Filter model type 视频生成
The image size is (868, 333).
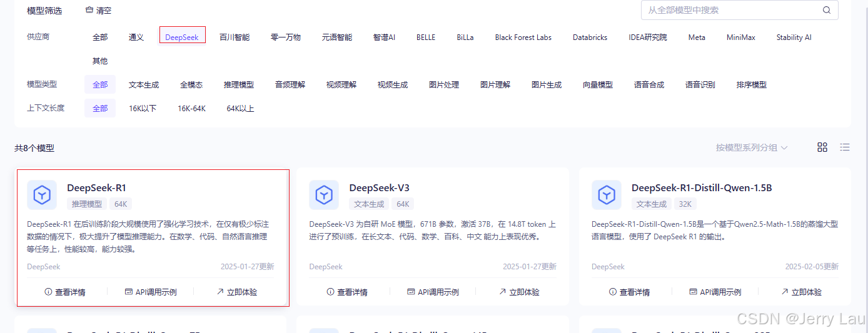[x=393, y=84]
